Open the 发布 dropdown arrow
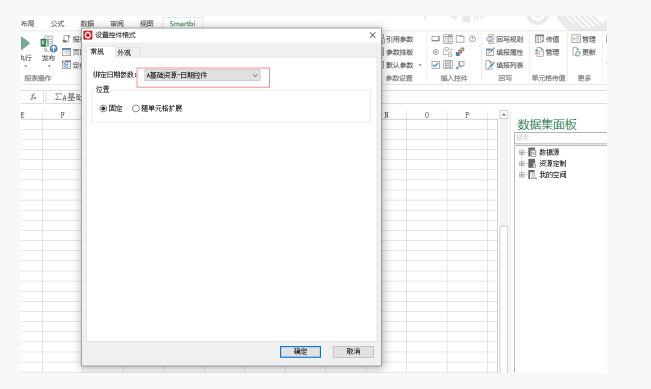This screenshot has height=389, width=651. pos(49,66)
